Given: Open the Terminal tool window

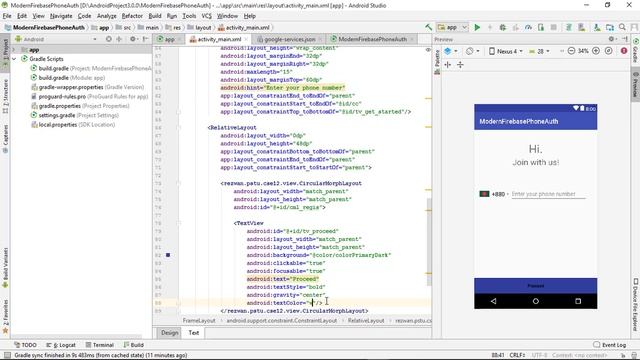Looking at the screenshot, I should (100, 345).
